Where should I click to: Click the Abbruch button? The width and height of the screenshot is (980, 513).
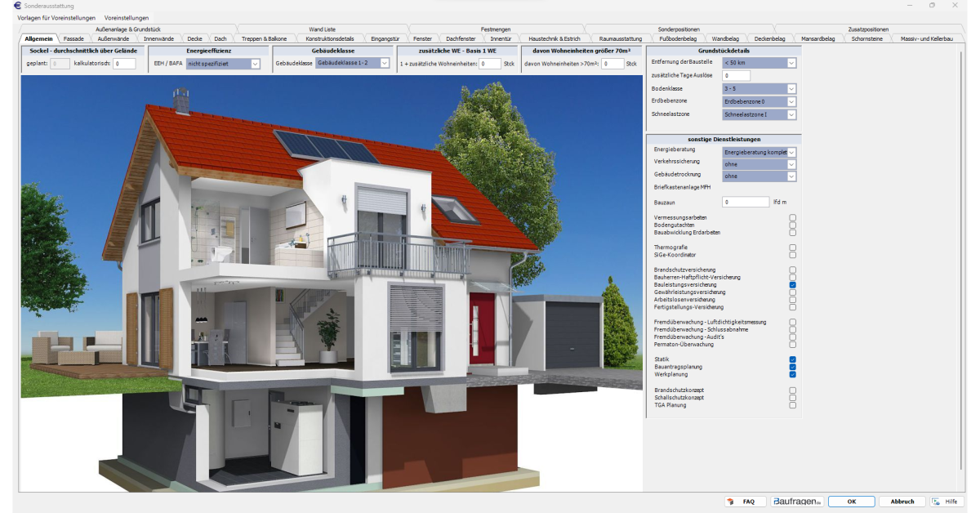(902, 502)
